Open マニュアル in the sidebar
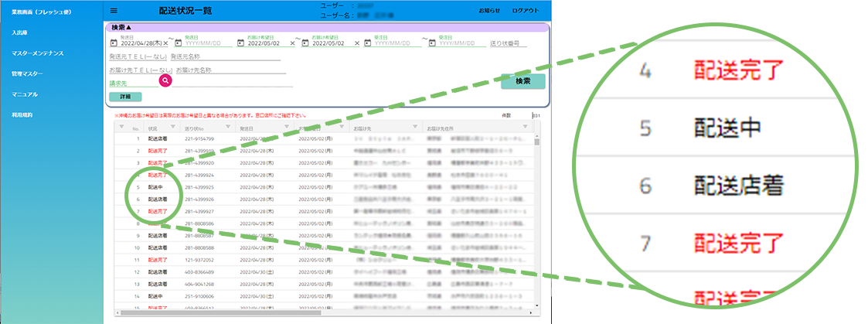The width and height of the screenshot is (868, 324). 25,94
